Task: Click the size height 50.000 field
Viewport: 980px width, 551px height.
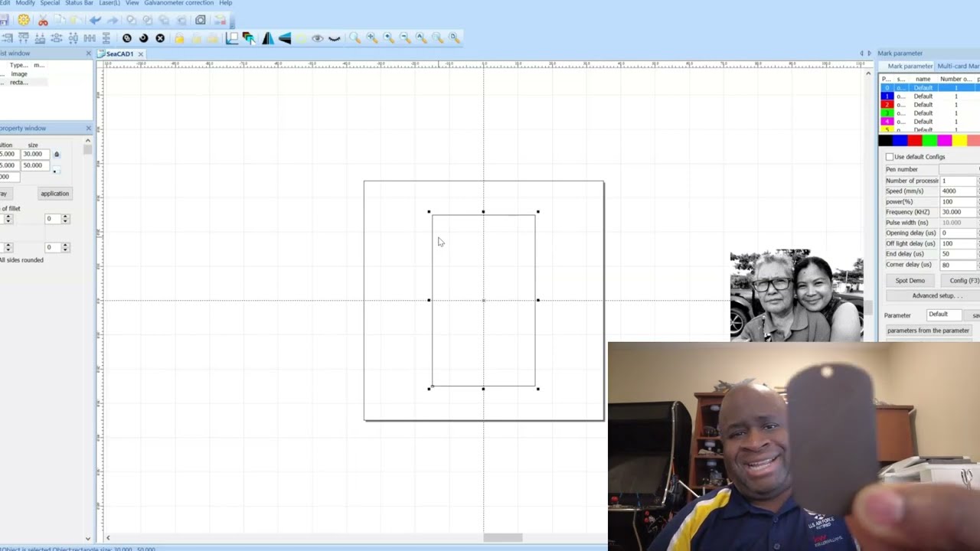Action: pyautogui.click(x=35, y=165)
